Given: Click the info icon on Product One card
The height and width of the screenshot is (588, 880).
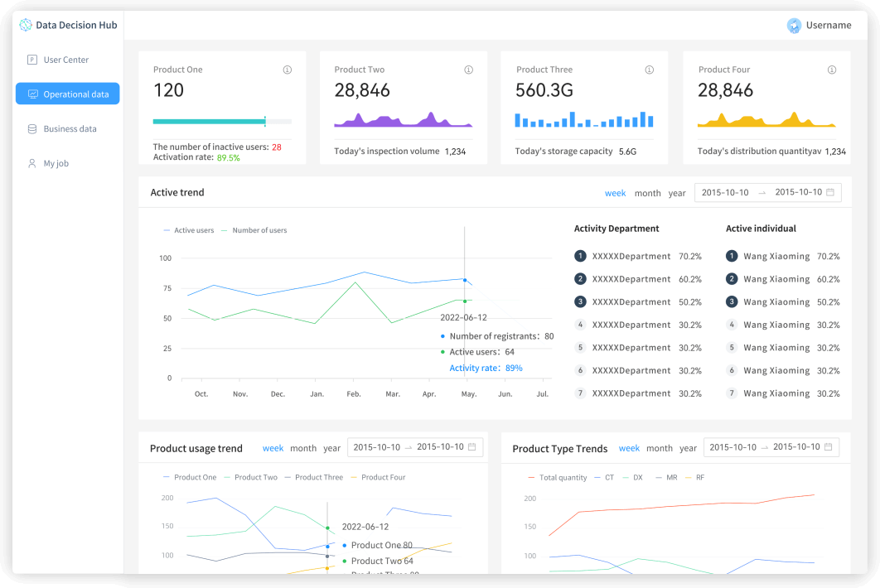Looking at the screenshot, I should click(288, 70).
